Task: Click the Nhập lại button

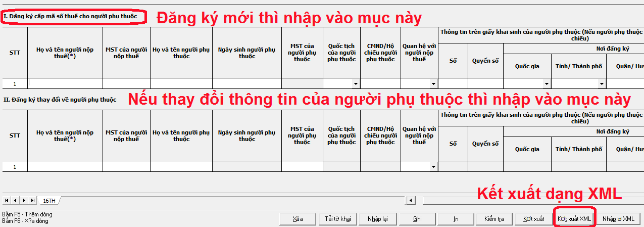Action: click(378, 219)
